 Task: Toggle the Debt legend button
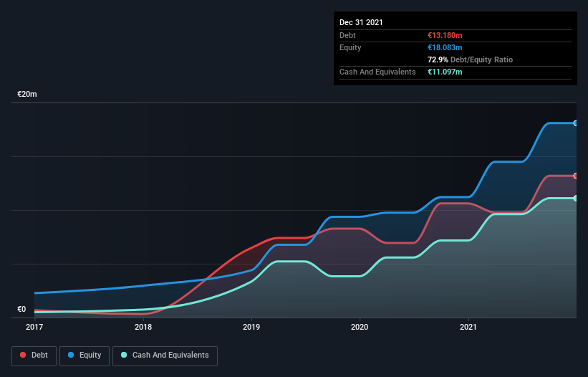(x=34, y=355)
